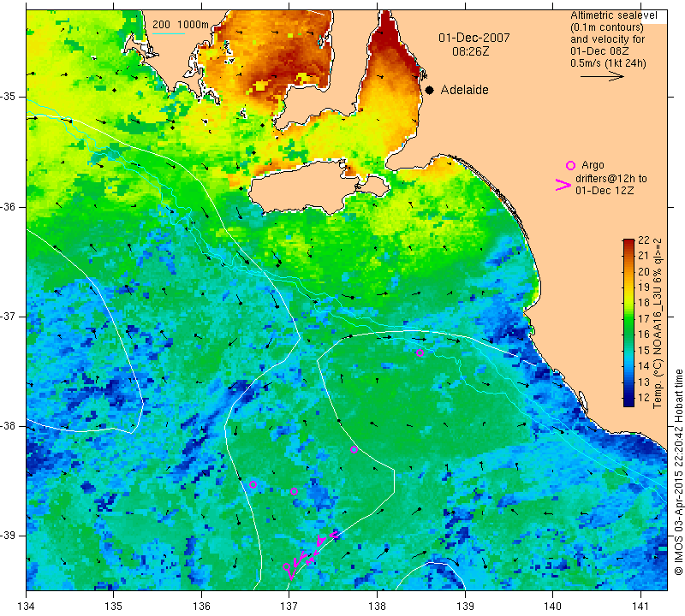Click the '-39' latitude axis label
The height and width of the screenshot is (616, 685).
pos(9,535)
